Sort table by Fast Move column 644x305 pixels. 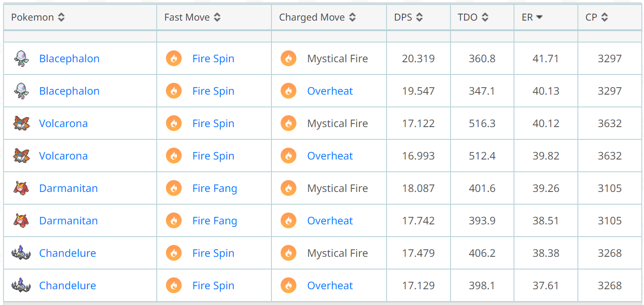[192, 18]
